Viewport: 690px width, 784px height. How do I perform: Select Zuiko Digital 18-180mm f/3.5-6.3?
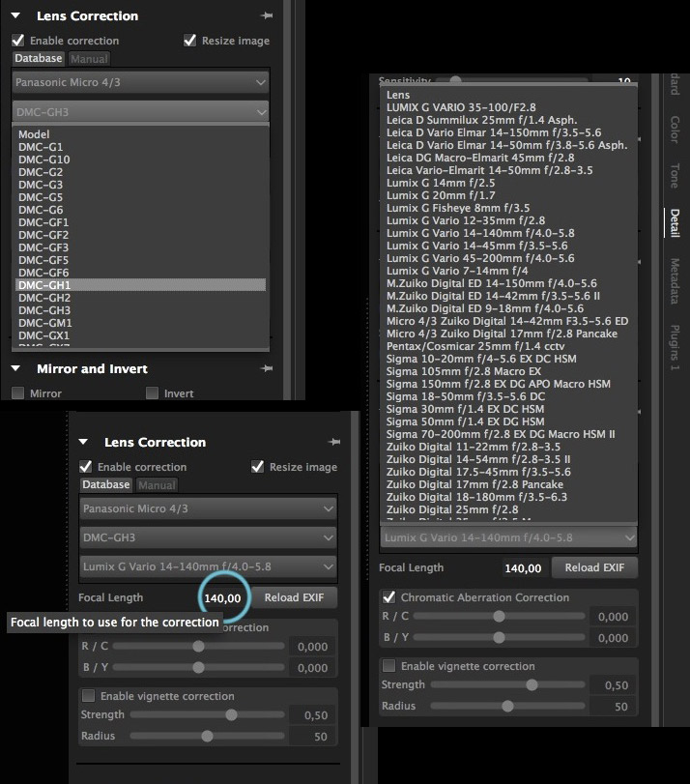click(509, 497)
